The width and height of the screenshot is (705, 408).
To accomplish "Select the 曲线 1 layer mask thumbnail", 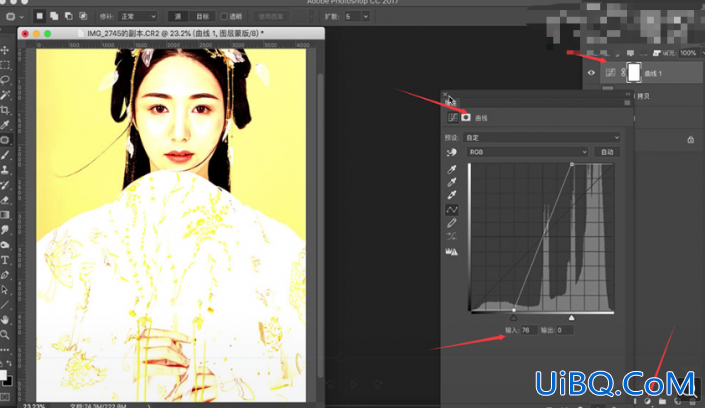I will tap(634, 73).
